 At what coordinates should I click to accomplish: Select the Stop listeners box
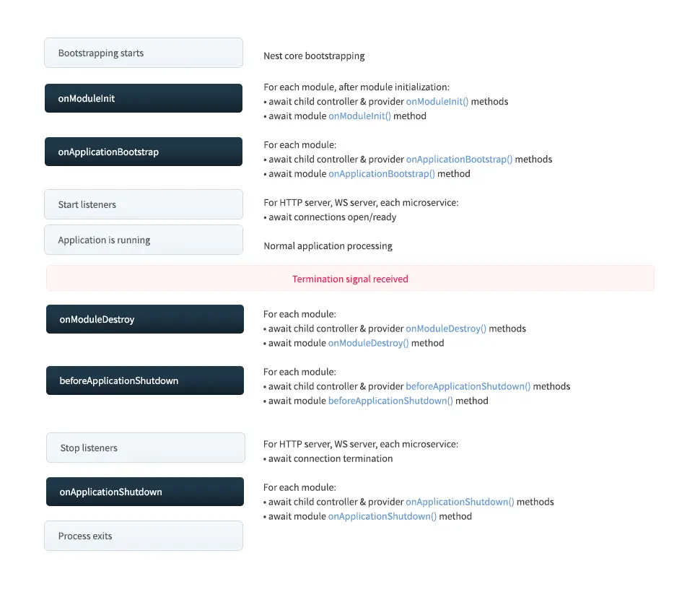(x=146, y=448)
